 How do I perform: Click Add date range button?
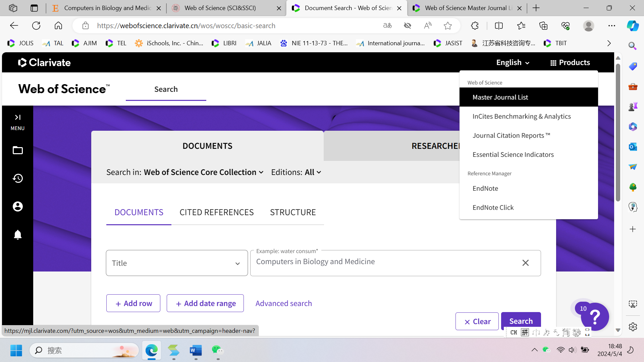[x=205, y=303]
